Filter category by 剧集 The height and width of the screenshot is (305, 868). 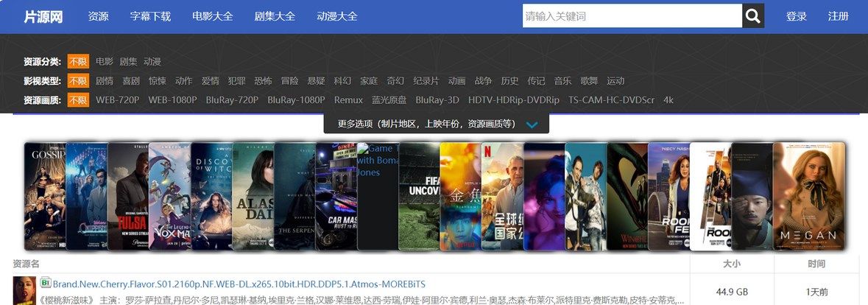[x=128, y=61]
